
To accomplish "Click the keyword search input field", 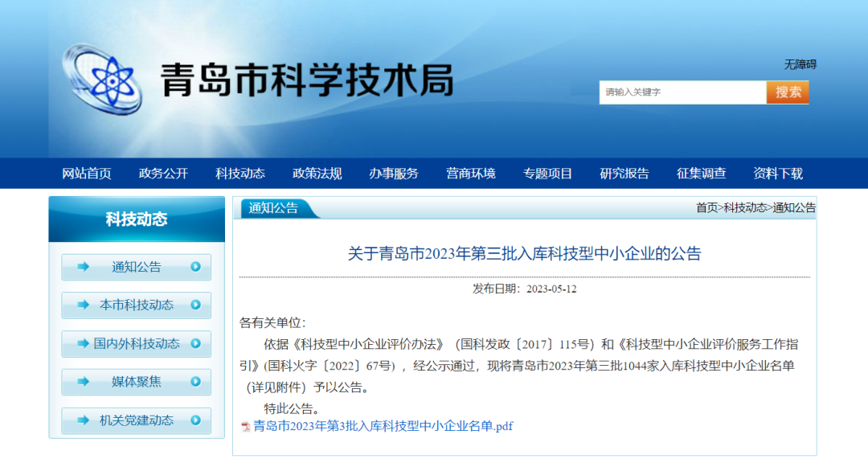I will click(x=682, y=92).
